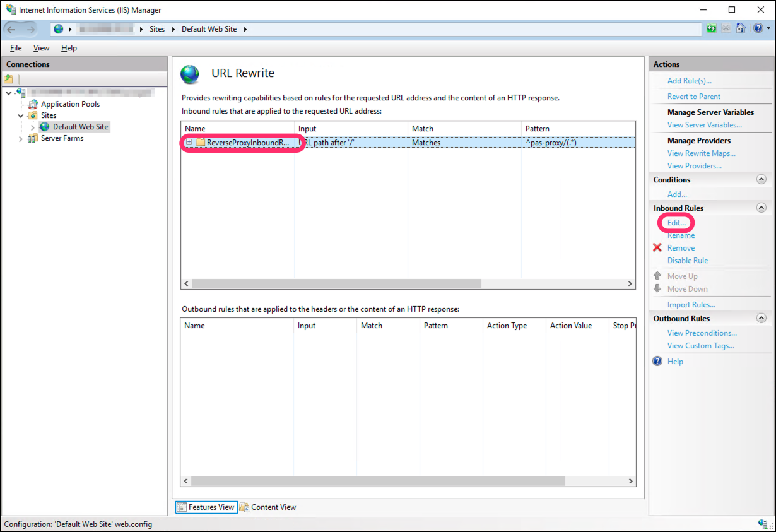Click the Back navigation arrow button
Screen dimensions: 776x532
pos(11,29)
